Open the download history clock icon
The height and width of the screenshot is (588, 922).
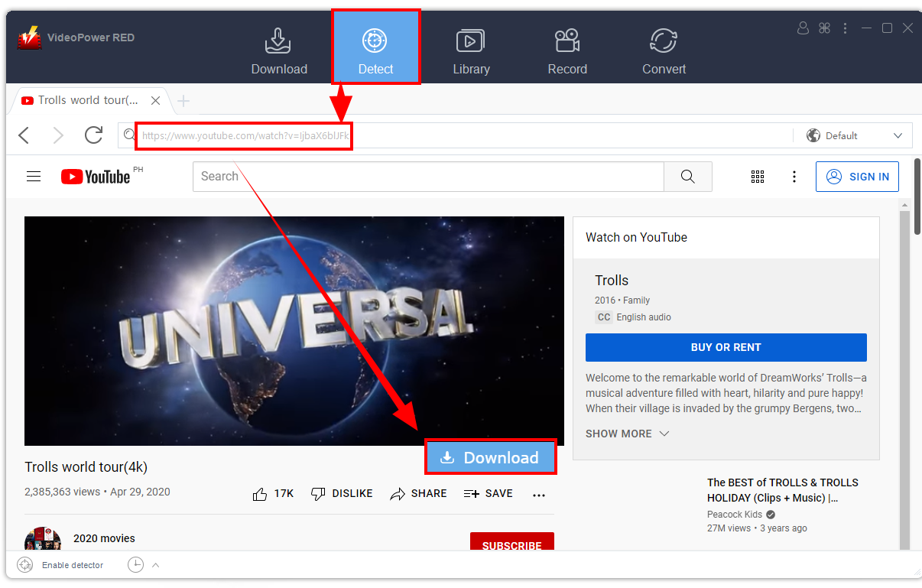coord(135,565)
